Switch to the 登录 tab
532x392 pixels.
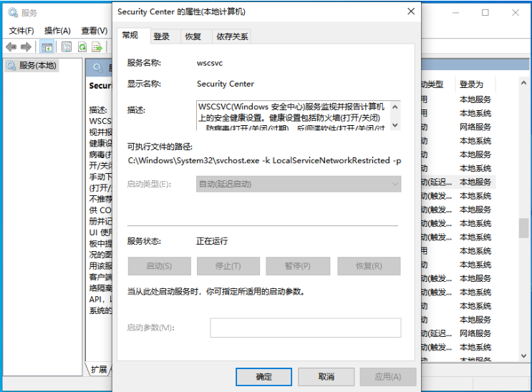click(162, 36)
